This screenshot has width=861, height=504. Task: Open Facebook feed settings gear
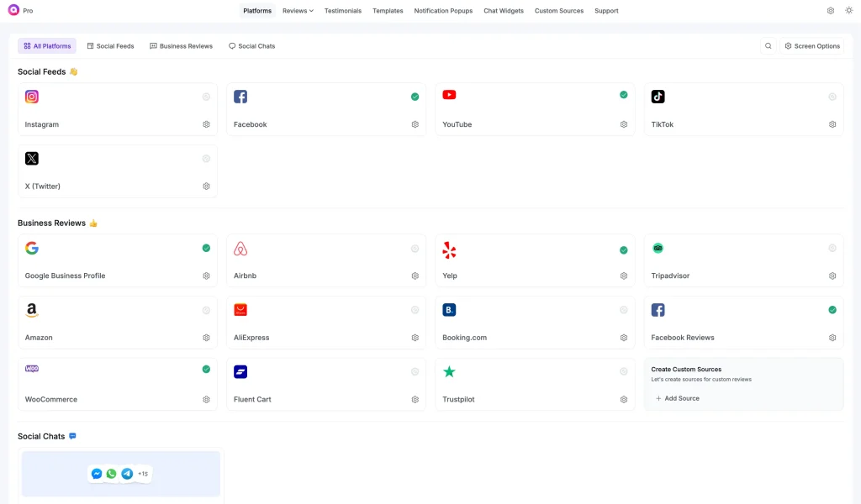(415, 124)
